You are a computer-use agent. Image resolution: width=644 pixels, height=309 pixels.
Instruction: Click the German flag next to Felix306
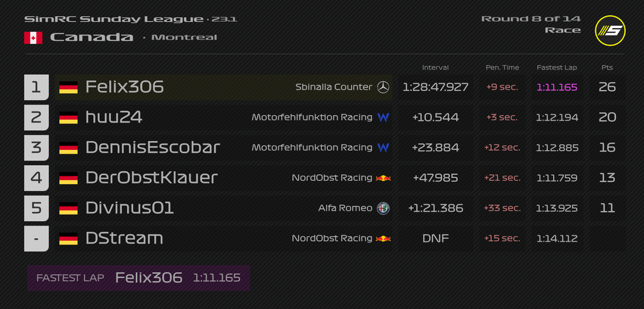tap(68, 87)
